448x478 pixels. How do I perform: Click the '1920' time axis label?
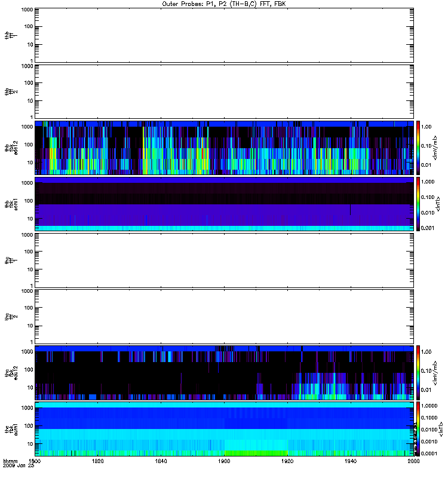pyautogui.click(x=287, y=461)
